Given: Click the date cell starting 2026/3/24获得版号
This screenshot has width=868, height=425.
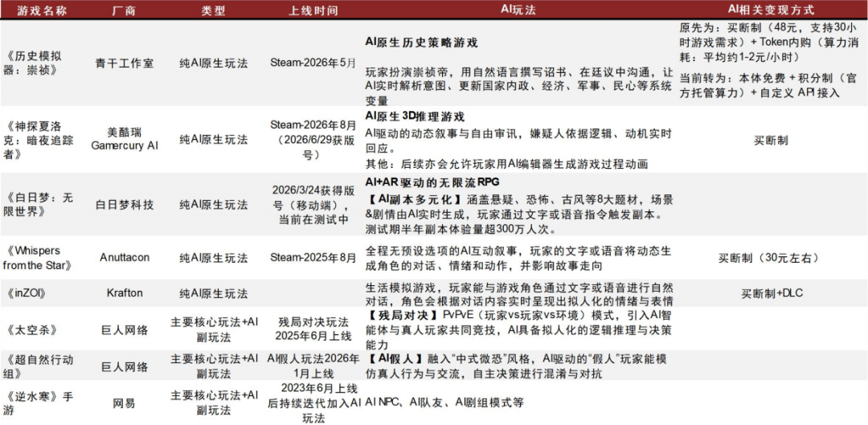Looking at the screenshot, I should pos(313,205).
